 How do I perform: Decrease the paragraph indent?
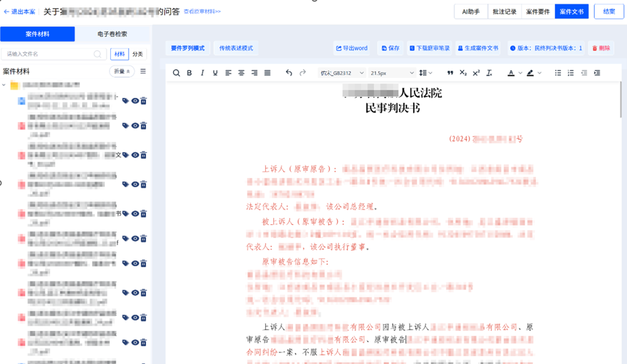click(x=584, y=73)
